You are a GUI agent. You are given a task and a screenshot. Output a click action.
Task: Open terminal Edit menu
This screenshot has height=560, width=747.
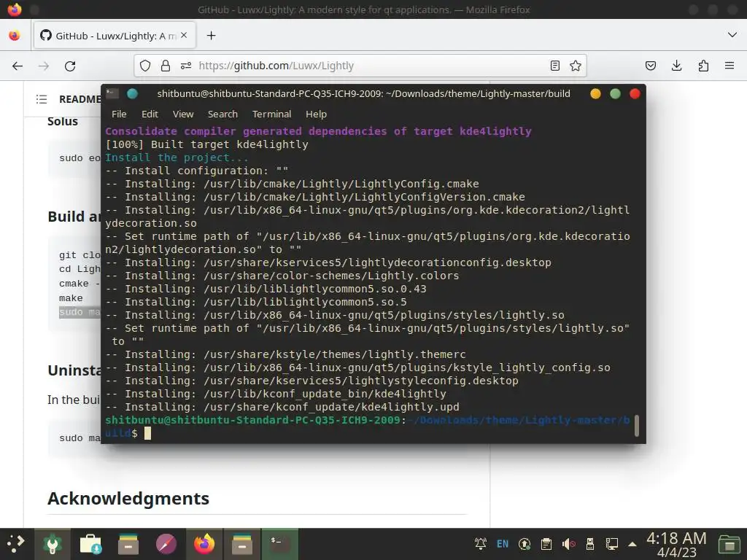pos(150,114)
